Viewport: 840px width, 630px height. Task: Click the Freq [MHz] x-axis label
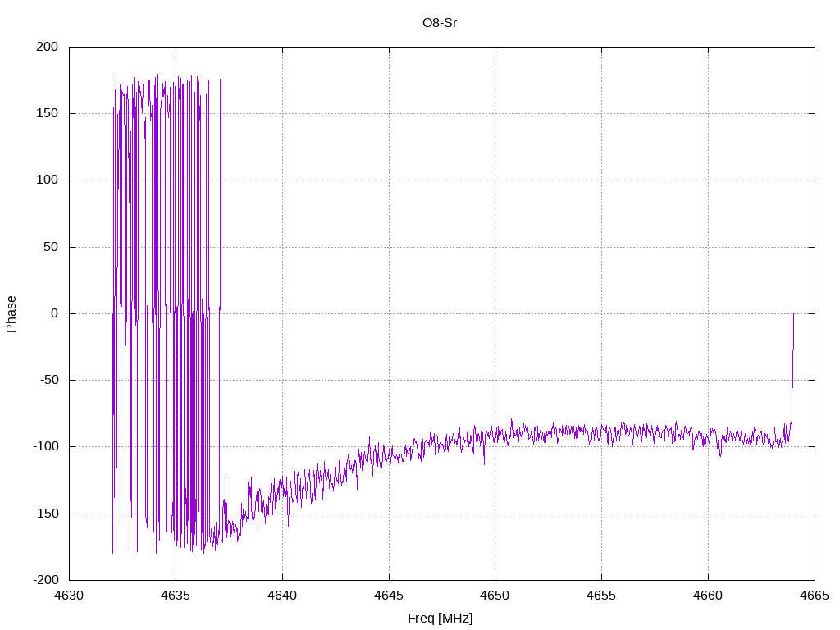440,619
